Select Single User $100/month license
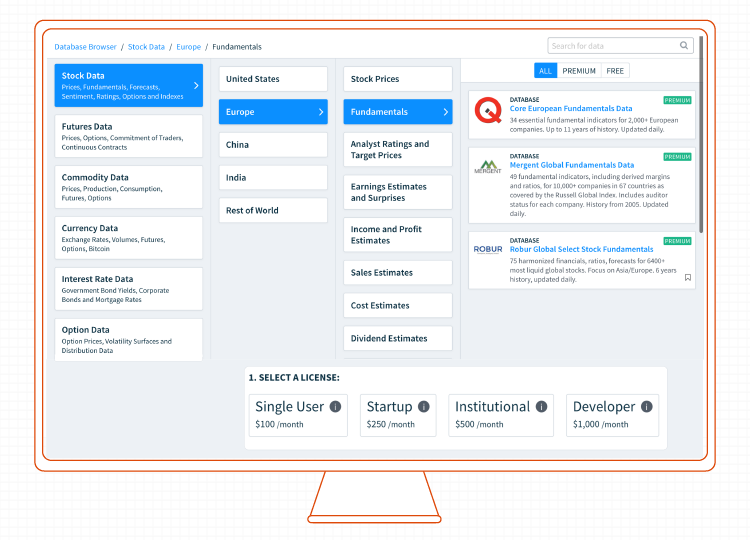This screenshot has height=540, width=750. pos(298,415)
